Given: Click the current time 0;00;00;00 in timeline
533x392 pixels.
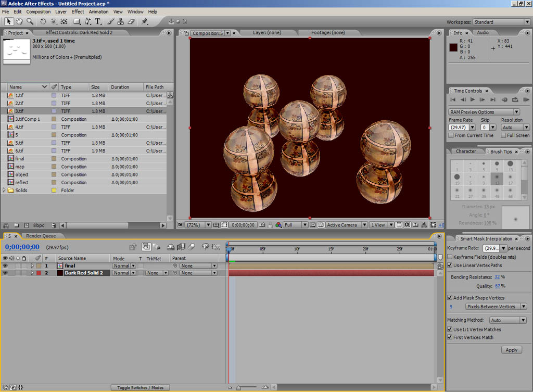Looking at the screenshot, I should point(22,247).
